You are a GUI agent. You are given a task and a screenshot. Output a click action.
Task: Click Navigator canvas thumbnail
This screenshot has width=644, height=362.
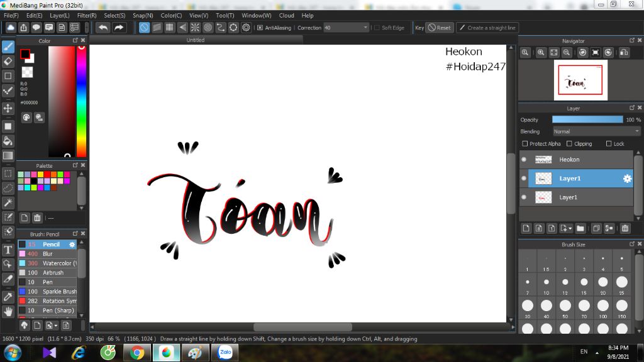coord(580,80)
